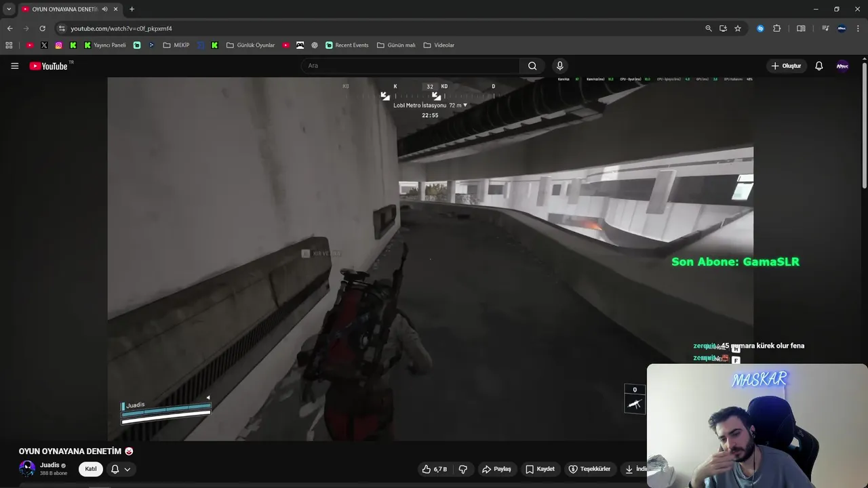
Task: Open the X (Twitter) bookmark
Action: (x=44, y=45)
